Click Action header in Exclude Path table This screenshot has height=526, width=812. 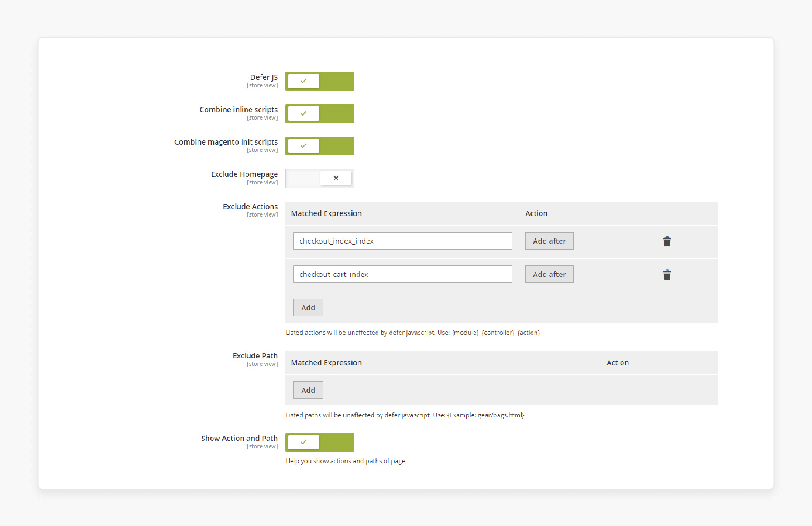point(618,362)
